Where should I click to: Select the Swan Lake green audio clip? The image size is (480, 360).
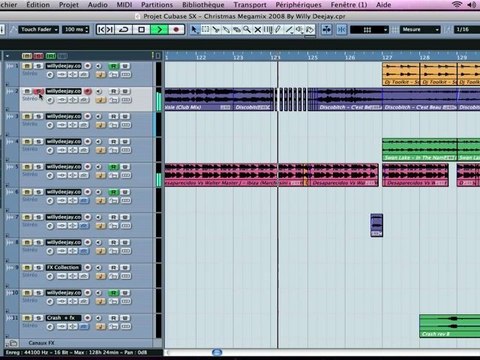click(419, 150)
